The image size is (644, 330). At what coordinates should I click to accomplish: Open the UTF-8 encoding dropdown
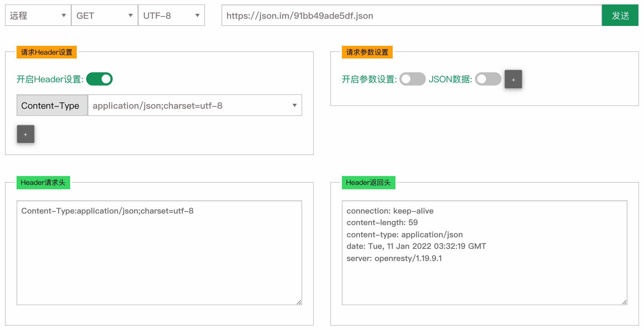(171, 15)
